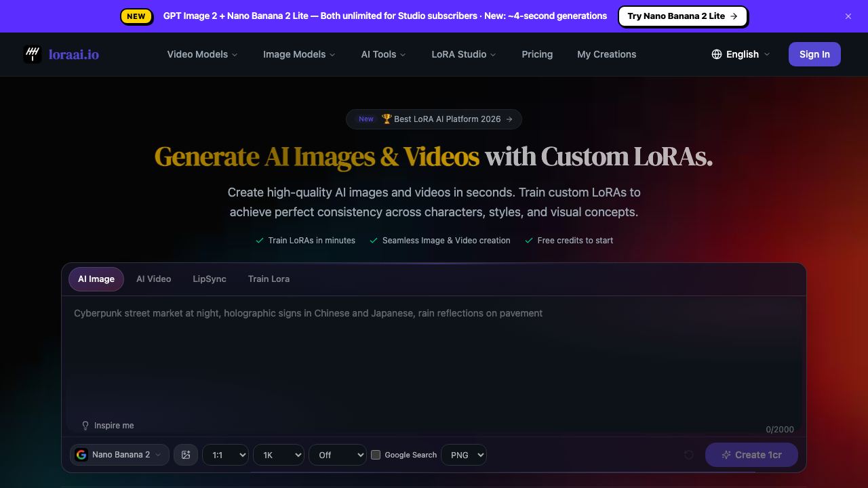Expand the AI Tools menu

coord(383,54)
